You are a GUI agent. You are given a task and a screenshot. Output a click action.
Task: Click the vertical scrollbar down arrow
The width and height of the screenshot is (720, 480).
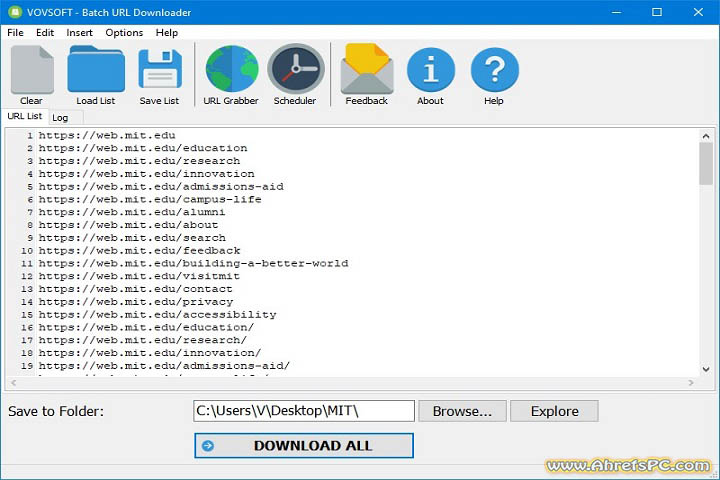[x=706, y=369]
